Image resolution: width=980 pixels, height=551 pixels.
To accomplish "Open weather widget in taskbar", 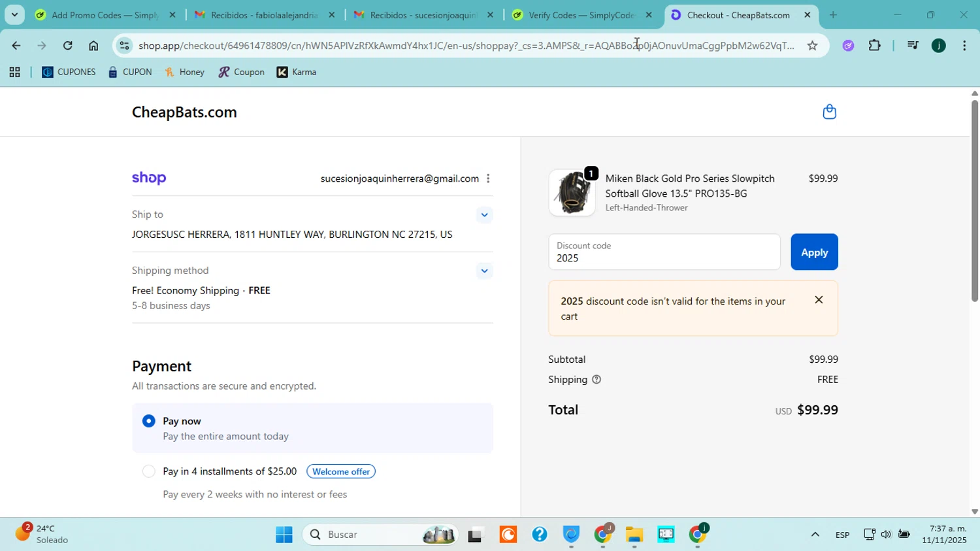I will click(43, 534).
